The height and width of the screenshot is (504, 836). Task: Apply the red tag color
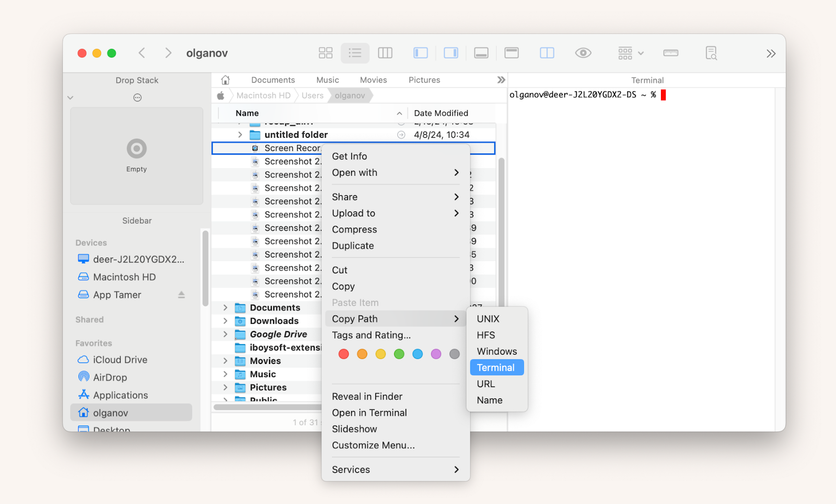(x=344, y=354)
